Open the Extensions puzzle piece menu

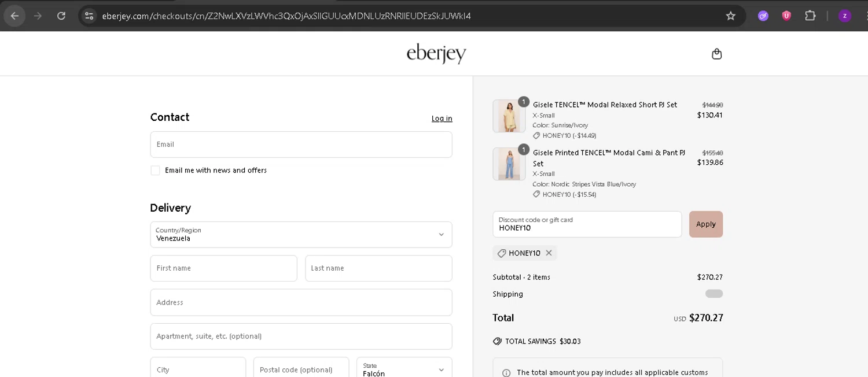point(810,16)
